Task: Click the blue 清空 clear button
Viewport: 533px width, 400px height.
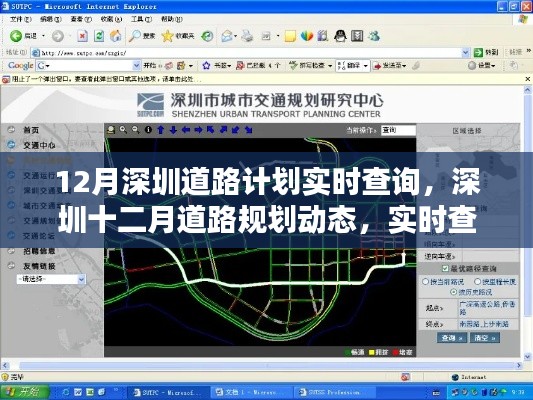Action: [x=484, y=337]
